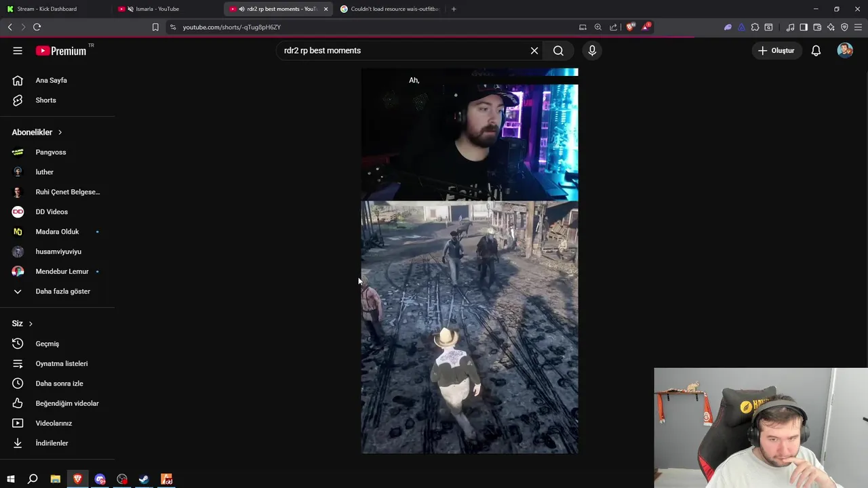Go back in browser history
The width and height of the screenshot is (868, 488).
tap(9, 27)
